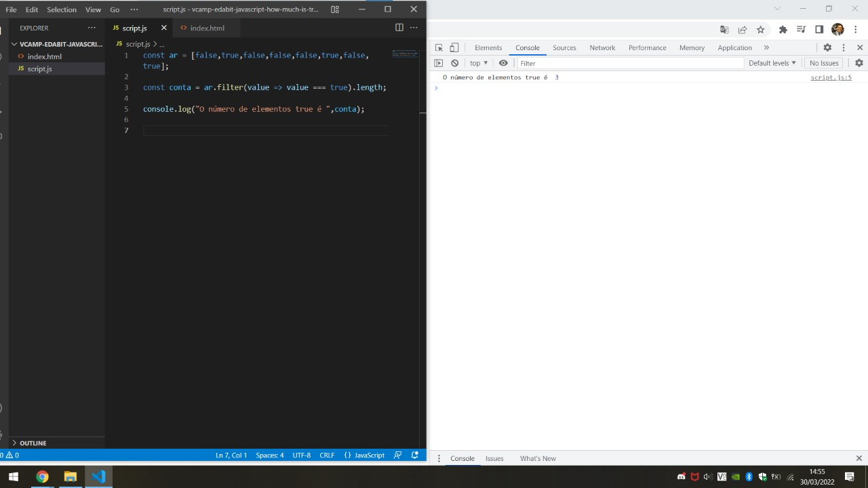Click the No Issues indicator
The image size is (868, 488).
(824, 62)
